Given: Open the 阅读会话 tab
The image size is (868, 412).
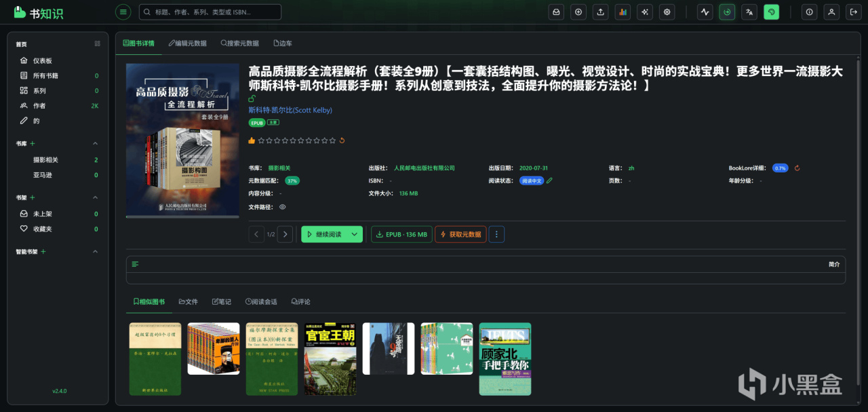Looking at the screenshot, I should (x=261, y=301).
